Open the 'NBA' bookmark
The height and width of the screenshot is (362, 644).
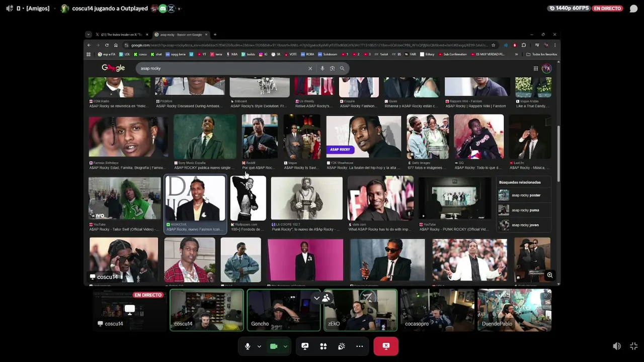click(x=232, y=54)
